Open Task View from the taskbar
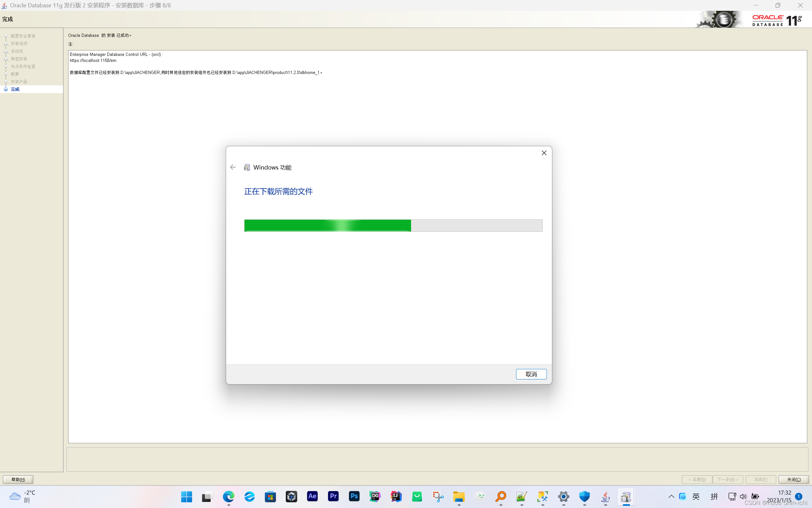 coord(207,496)
